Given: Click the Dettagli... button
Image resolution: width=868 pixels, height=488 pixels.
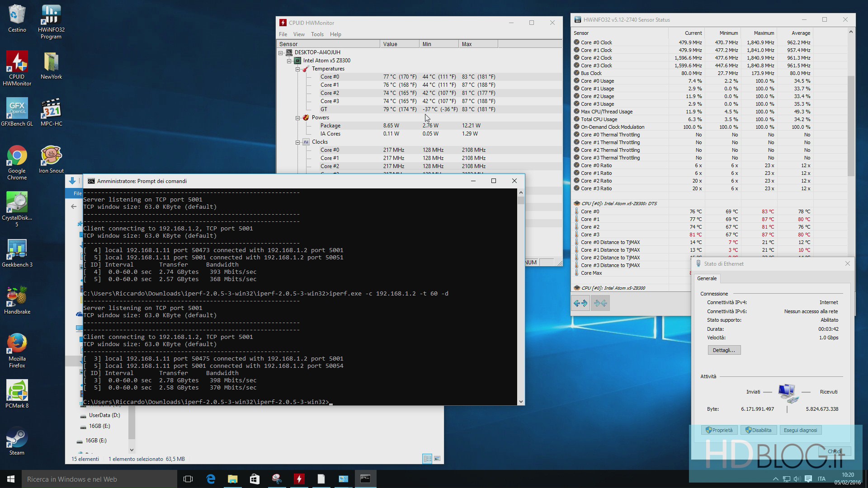Looking at the screenshot, I should click(724, 350).
